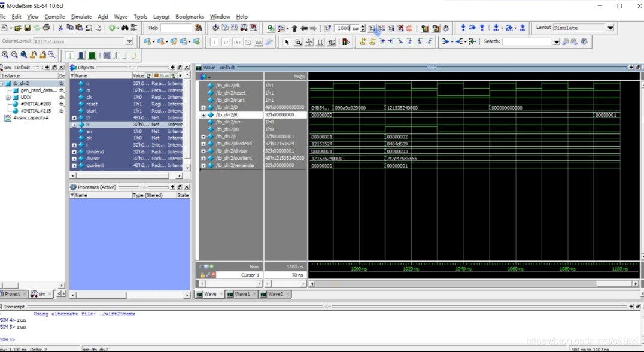Click the Restart simulation icon
The width and height of the screenshot is (644, 352).
[x=327, y=28]
